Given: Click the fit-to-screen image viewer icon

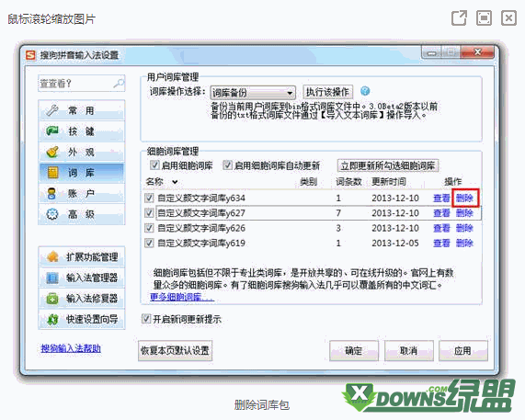Looking at the screenshot, I should (484, 17).
